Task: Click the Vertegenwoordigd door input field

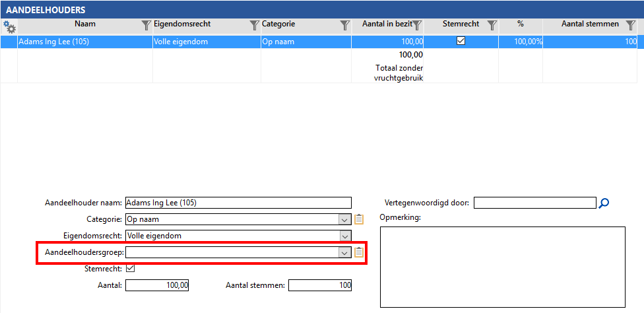Action: pyautogui.click(x=534, y=203)
